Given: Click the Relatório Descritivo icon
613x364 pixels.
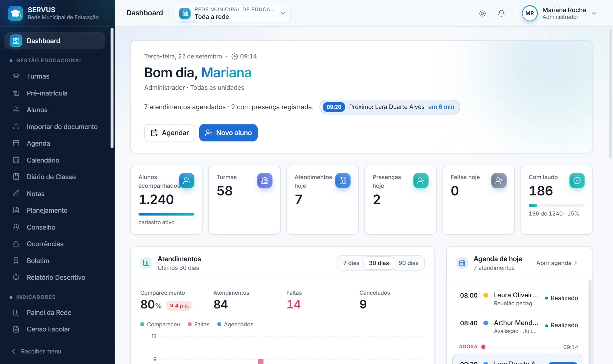Looking at the screenshot, I should (x=16, y=277).
